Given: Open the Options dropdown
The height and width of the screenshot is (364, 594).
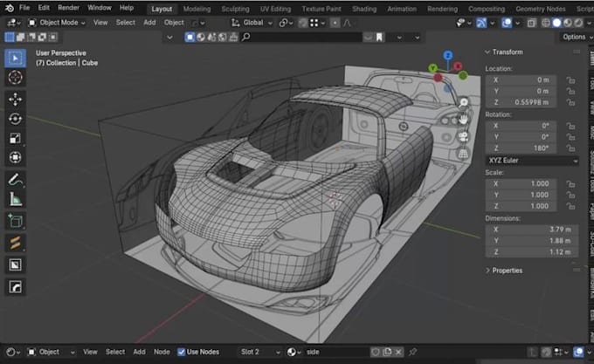Looking at the screenshot, I should click(577, 37).
